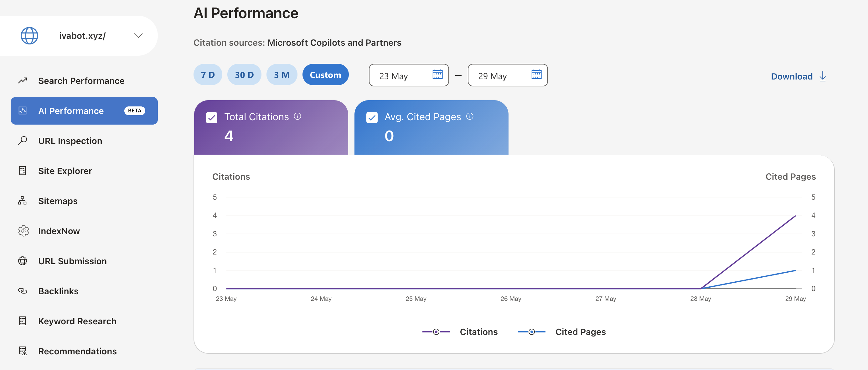Image resolution: width=868 pixels, height=370 pixels.
Task: Open IndexNow section
Action: pyautogui.click(x=59, y=231)
